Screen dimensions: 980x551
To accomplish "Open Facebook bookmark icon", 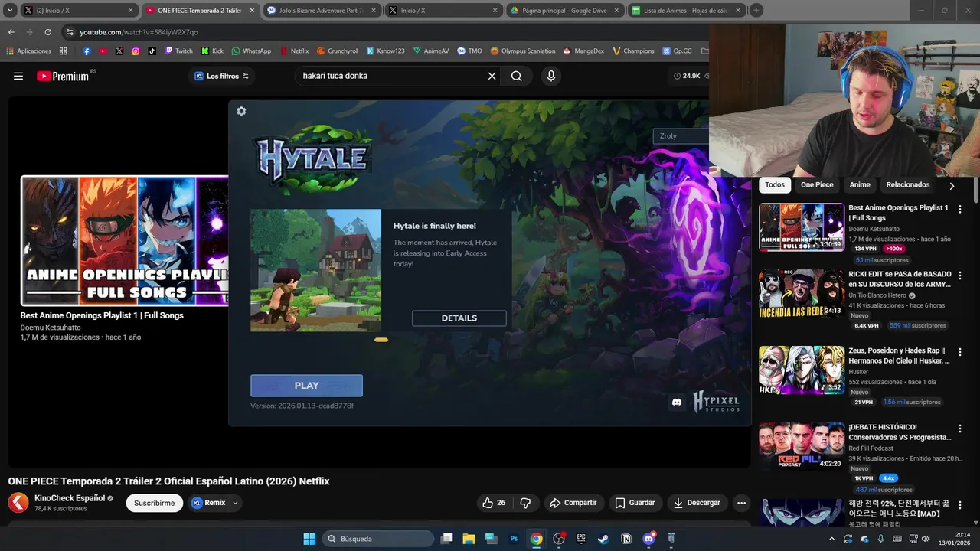I will click(87, 51).
